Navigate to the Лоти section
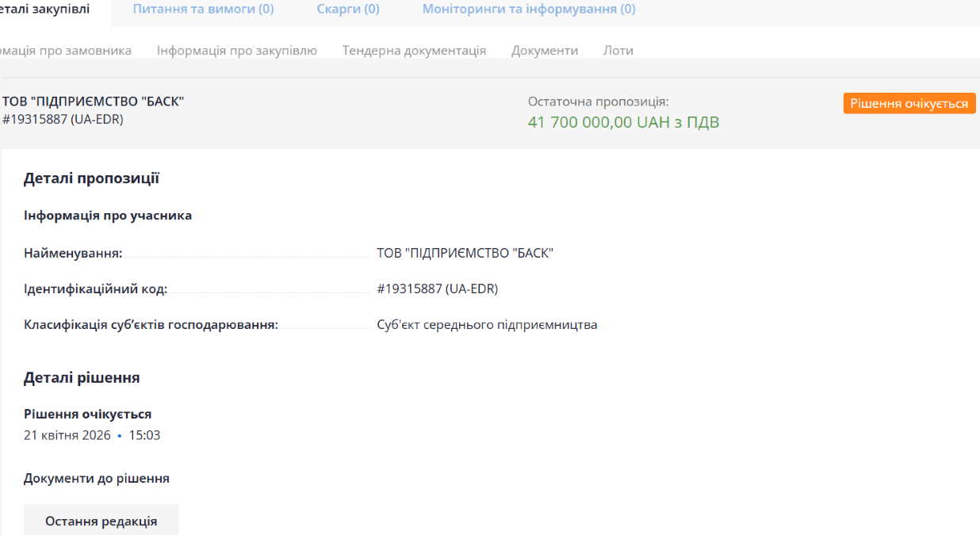This screenshot has height=535, width=980. pyautogui.click(x=618, y=50)
